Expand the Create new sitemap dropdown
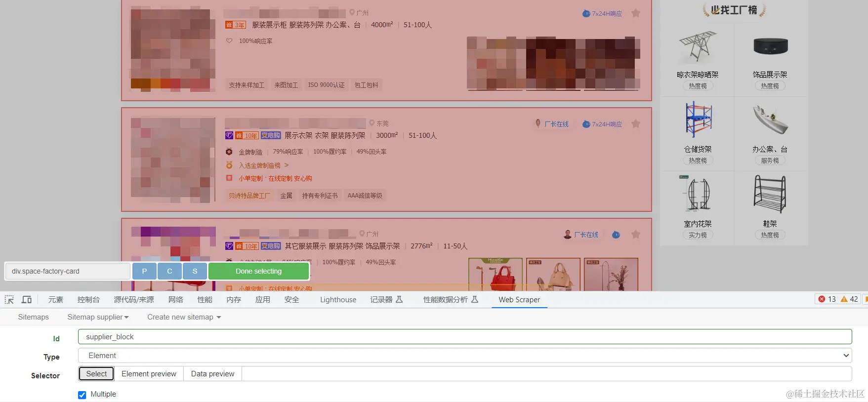The width and height of the screenshot is (868, 402). (184, 317)
